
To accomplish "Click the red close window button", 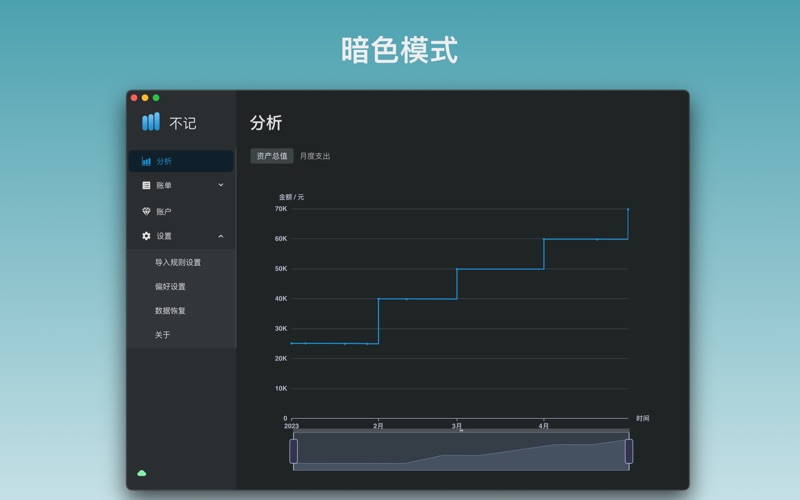I will 134,97.
